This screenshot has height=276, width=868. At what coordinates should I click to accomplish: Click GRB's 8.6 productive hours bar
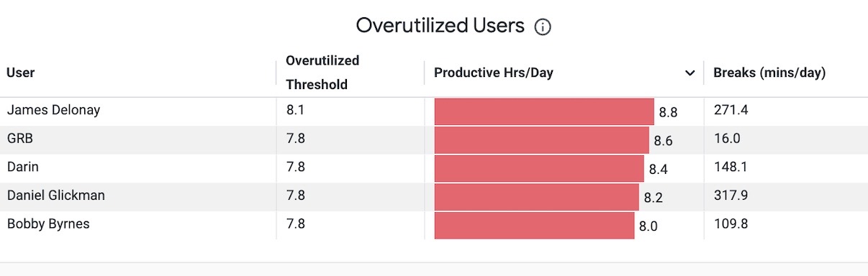coord(542,140)
